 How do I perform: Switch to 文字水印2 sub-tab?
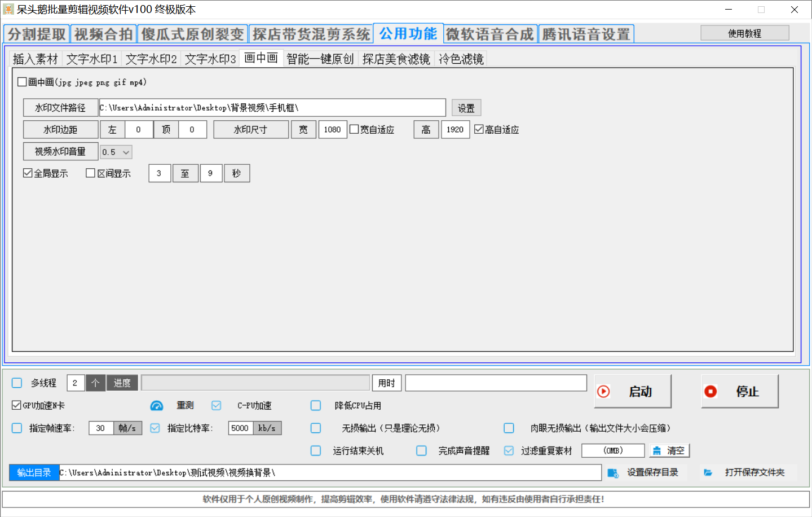click(151, 59)
